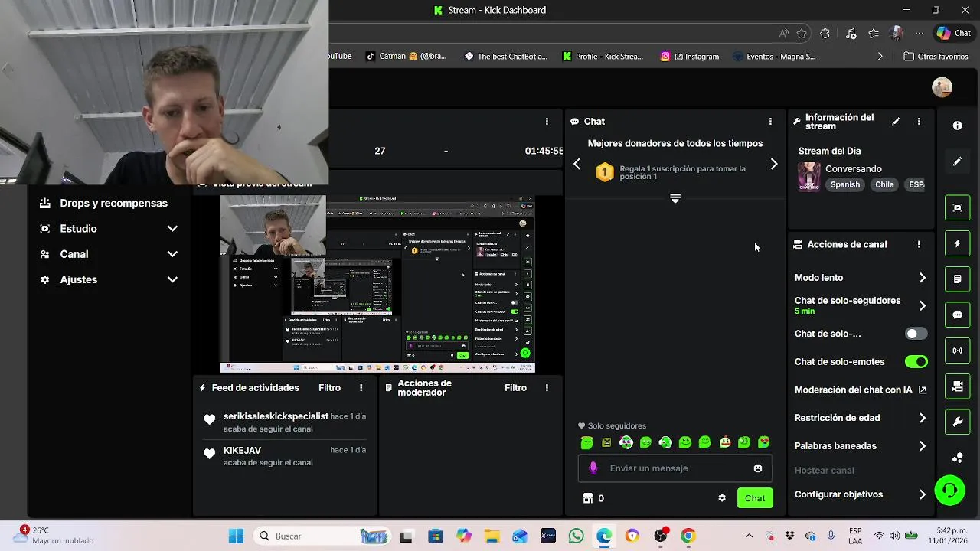
Task: Click the pencil edit icon in right sidebar
Action: click(x=957, y=161)
